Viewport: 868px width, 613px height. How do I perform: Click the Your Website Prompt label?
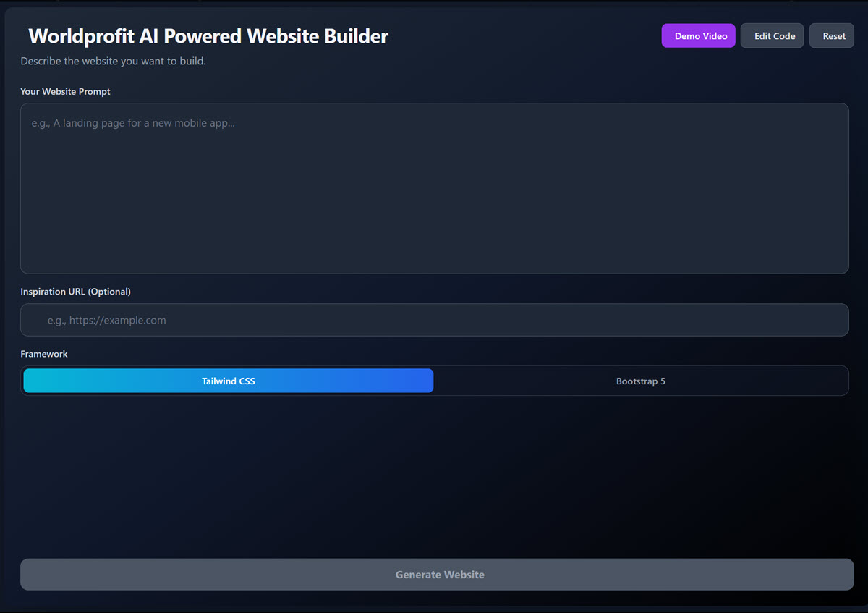[65, 91]
